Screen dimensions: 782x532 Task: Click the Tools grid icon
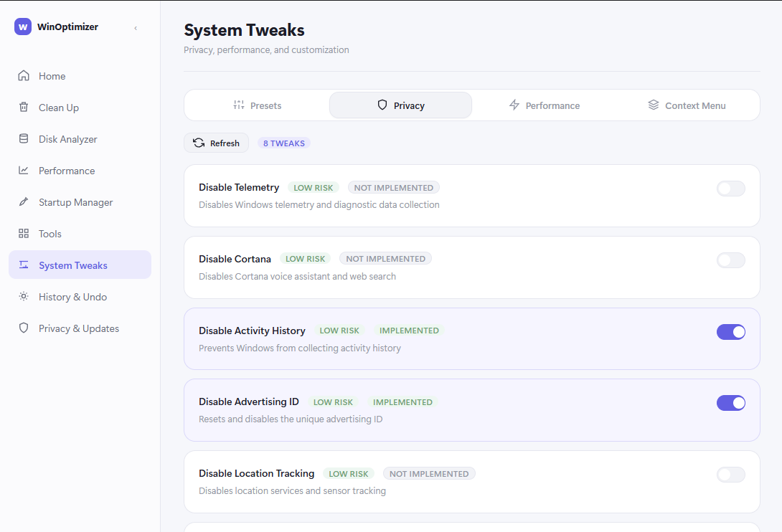click(24, 233)
